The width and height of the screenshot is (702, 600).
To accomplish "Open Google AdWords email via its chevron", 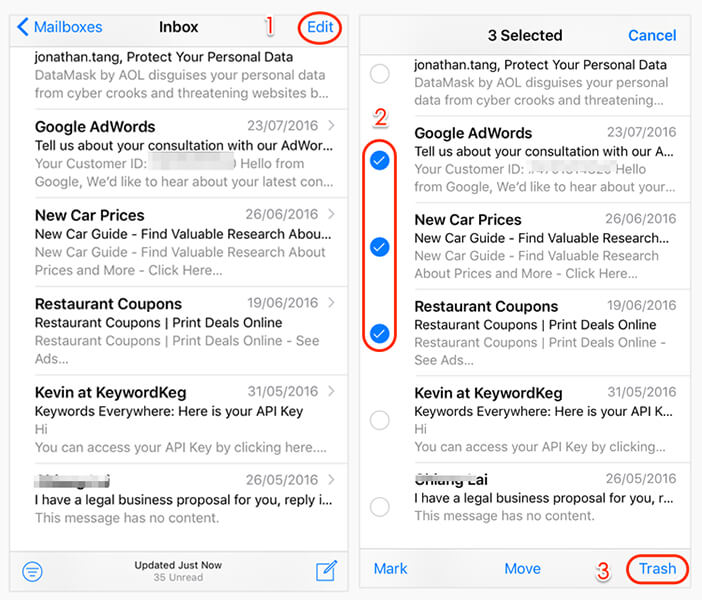I will [x=331, y=125].
